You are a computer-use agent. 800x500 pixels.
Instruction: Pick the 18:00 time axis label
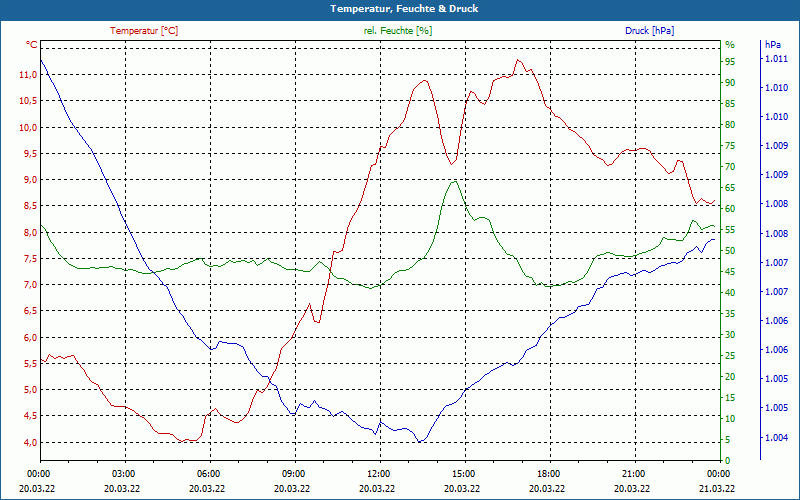548,473
